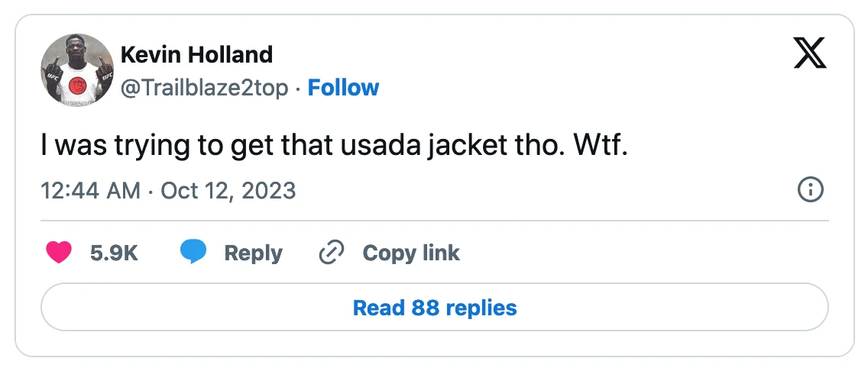Screen dimensions: 868x371
Task: Open the @Trailblaze2top handle link
Action: click(205, 88)
